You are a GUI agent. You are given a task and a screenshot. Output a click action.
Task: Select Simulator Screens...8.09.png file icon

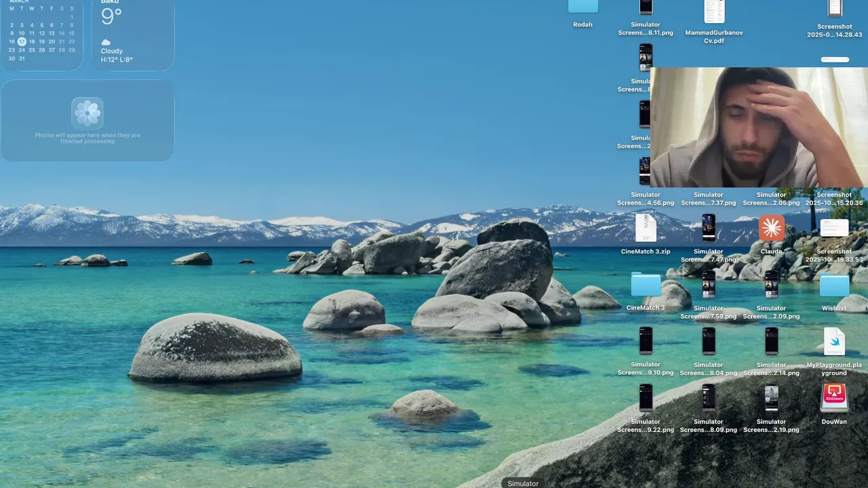tap(709, 398)
